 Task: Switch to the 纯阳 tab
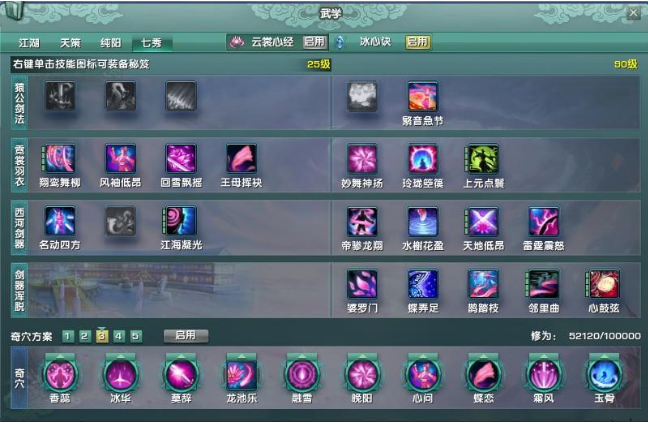click(x=110, y=43)
